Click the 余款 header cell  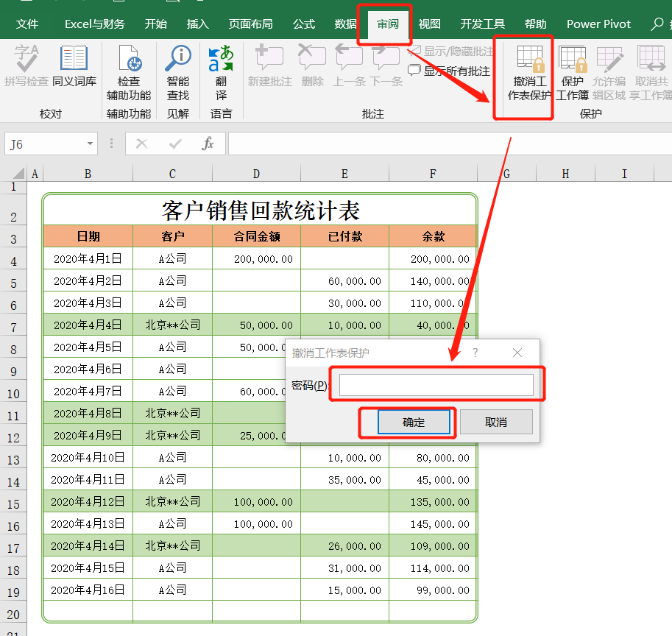coord(433,236)
